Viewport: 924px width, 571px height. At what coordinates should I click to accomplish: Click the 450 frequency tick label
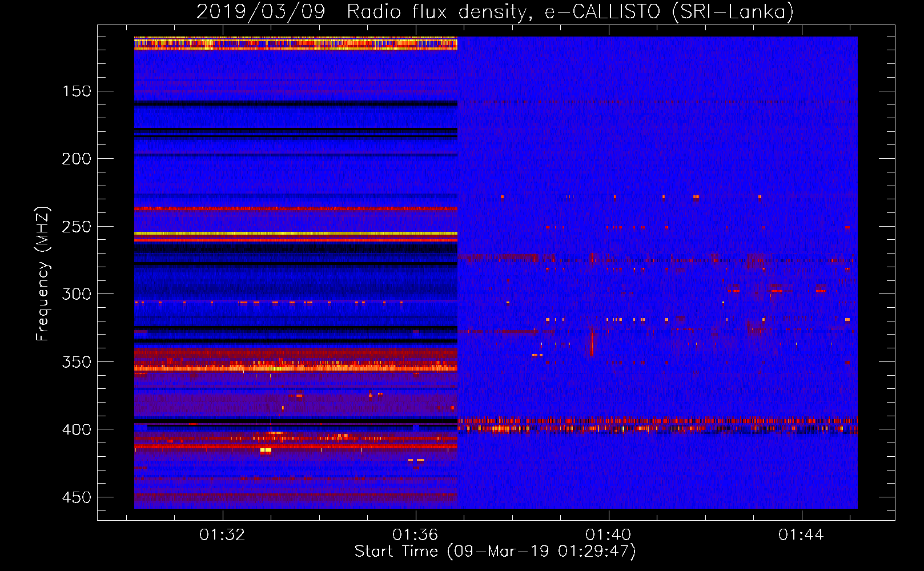[x=77, y=497]
